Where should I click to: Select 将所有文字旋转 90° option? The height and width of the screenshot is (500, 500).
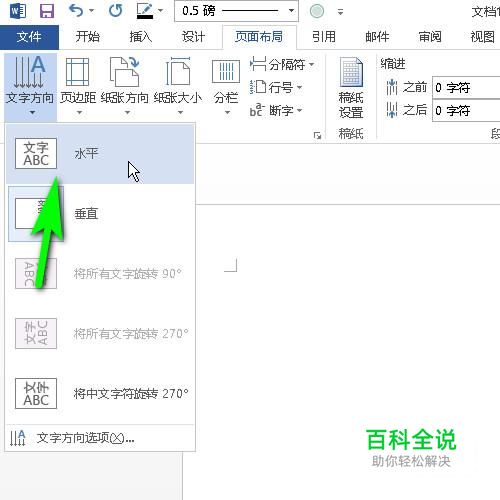tap(100, 274)
